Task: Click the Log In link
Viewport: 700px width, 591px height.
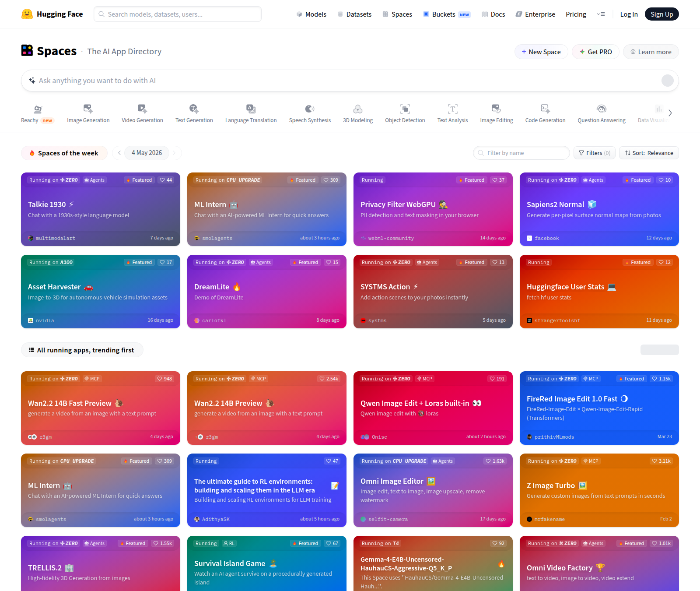Action: point(629,14)
